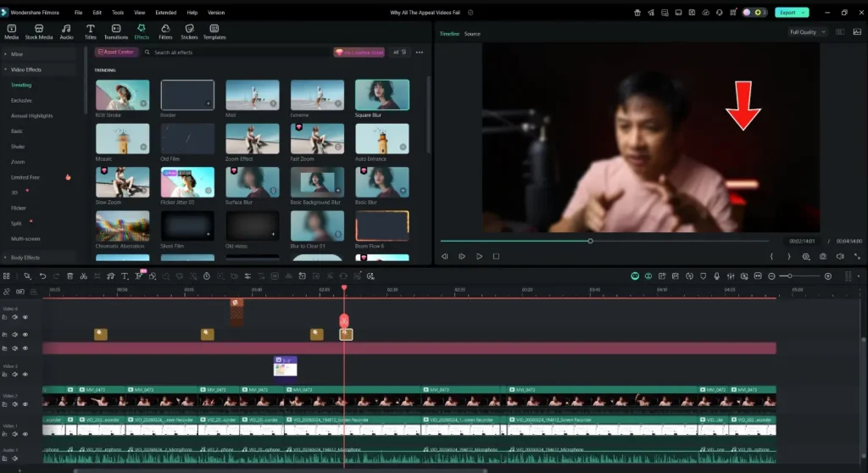Mute the Audio 1 track
The height and width of the screenshot is (473, 868).
[x=15, y=458]
